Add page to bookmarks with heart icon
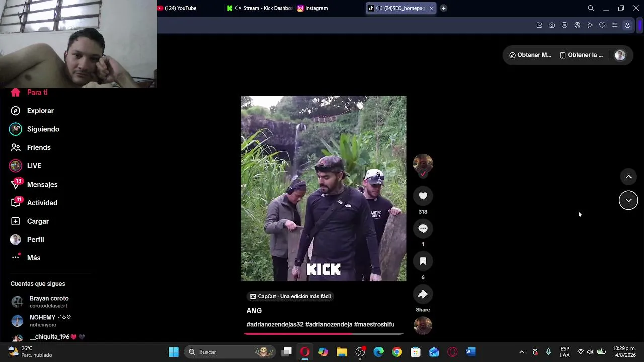Screen dimensions: 644x362 pyautogui.click(x=602, y=25)
